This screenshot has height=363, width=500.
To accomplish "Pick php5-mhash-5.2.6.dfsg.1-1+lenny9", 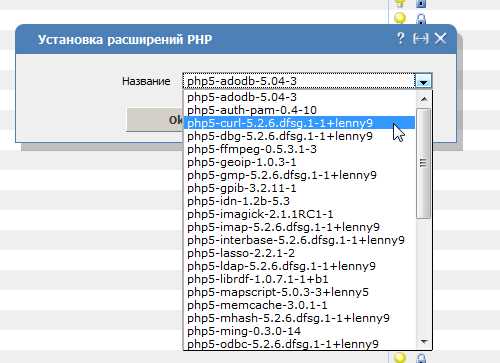I will [299, 318].
